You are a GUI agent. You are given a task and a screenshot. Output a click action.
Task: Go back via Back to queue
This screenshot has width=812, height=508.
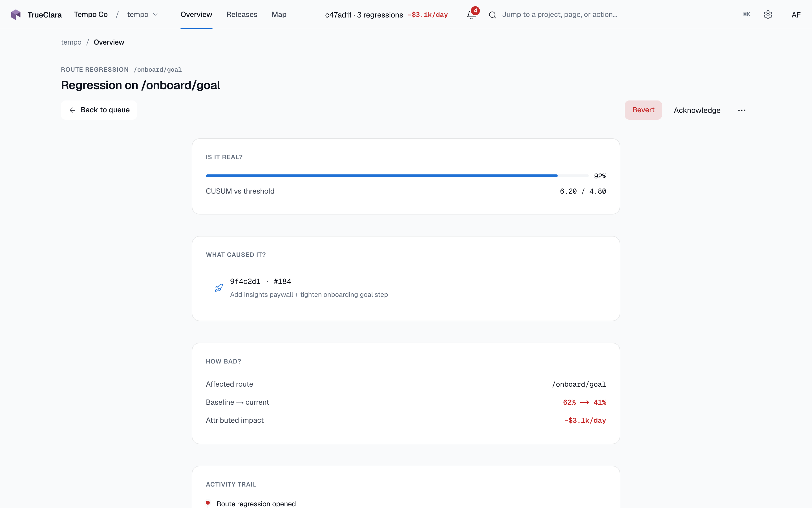coord(99,110)
